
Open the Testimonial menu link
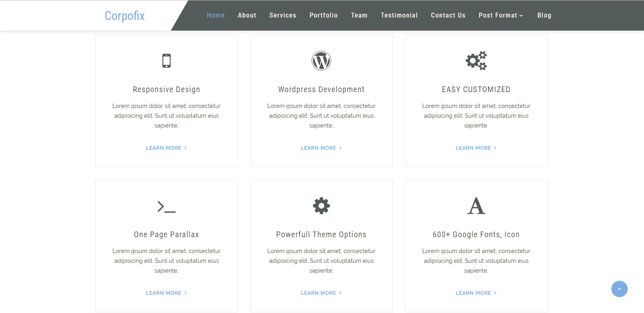pyautogui.click(x=399, y=15)
